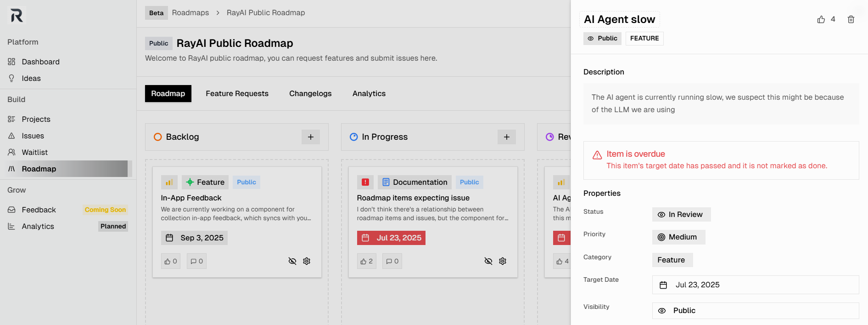Click the Target Date field Jul 23, 2025
The height and width of the screenshot is (325, 868).
pos(755,285)
